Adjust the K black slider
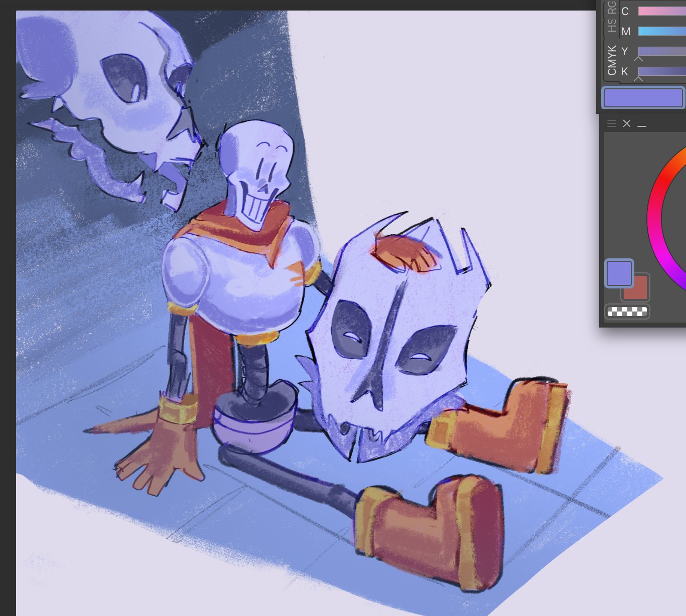Viewport: 686px width, 616px height. pos(662,71)
